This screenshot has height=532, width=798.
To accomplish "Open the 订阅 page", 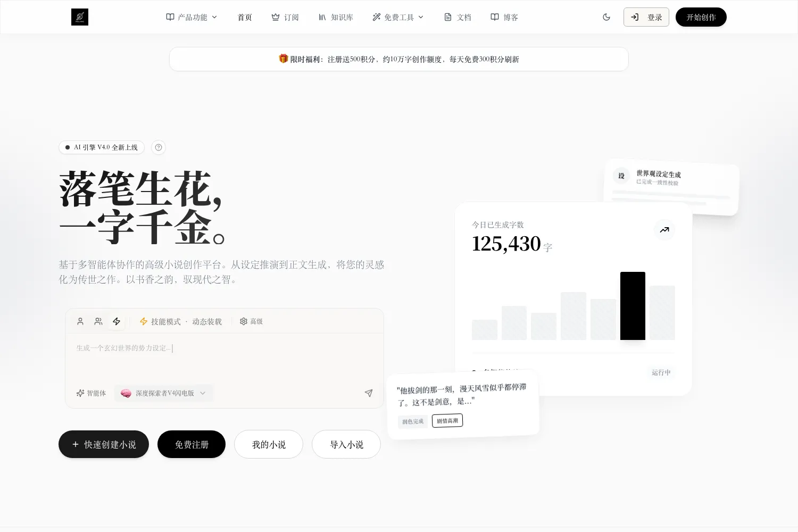I will [x=285, y=17].
